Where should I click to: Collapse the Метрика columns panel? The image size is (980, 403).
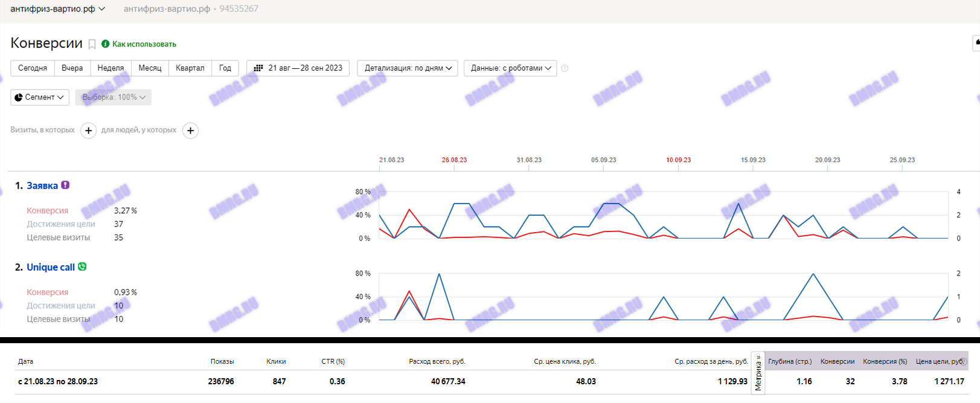coord(758,373)
